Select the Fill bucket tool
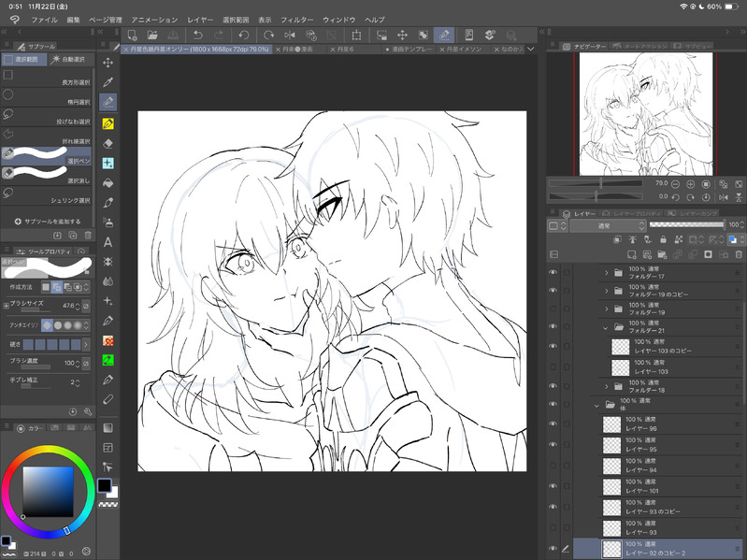The width and height of the screenshot is (747, 560). click(108, 183)
